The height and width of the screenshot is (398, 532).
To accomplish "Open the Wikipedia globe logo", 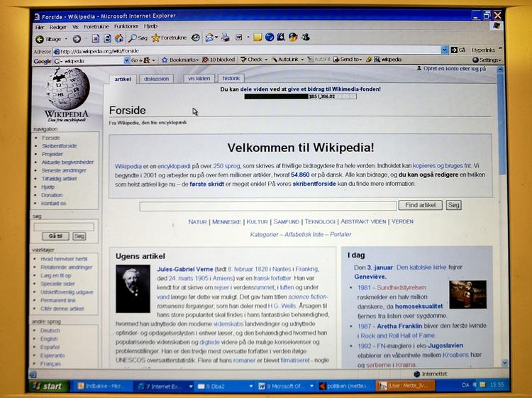I will point(67,88).
